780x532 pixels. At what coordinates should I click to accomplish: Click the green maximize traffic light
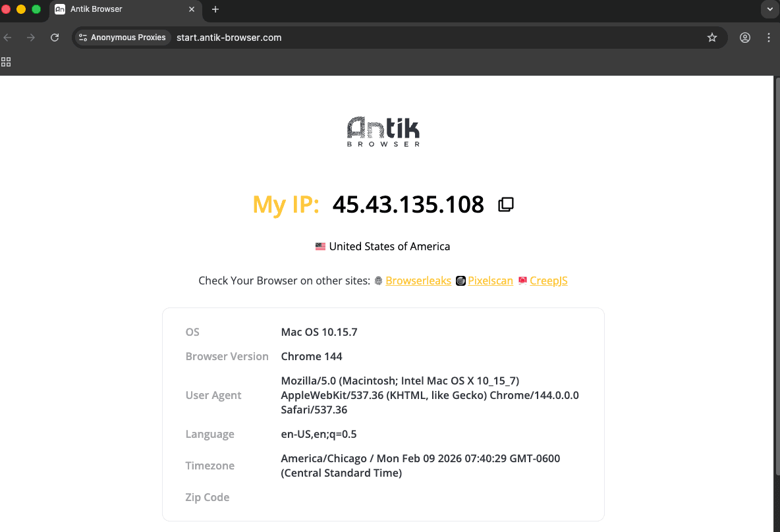[36, 9]
